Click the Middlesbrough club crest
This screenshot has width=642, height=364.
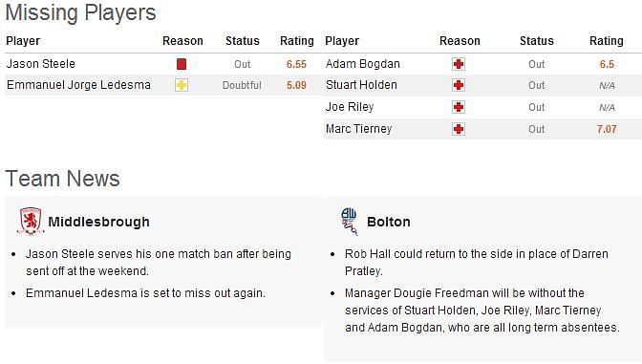[x=31, y=222]
